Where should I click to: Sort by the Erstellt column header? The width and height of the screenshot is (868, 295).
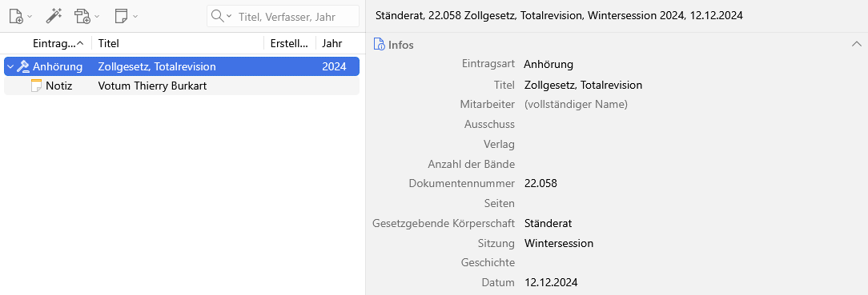point(290,43)
